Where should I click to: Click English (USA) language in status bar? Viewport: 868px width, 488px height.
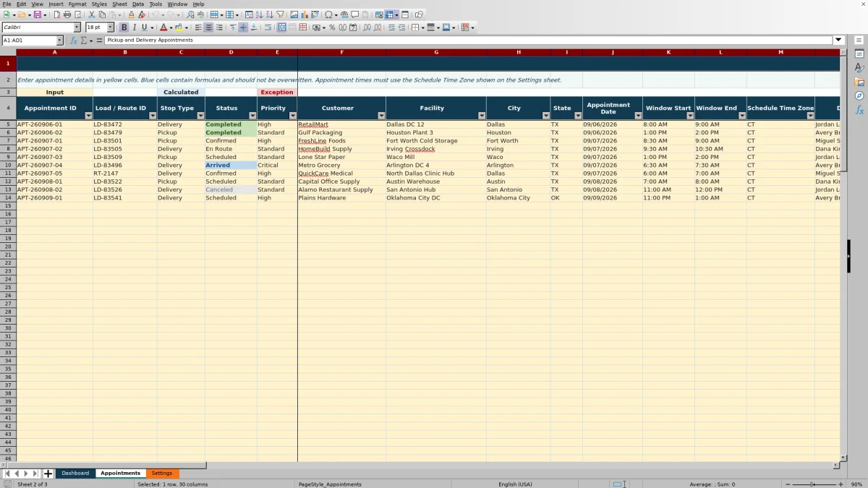tap(515, 484)
